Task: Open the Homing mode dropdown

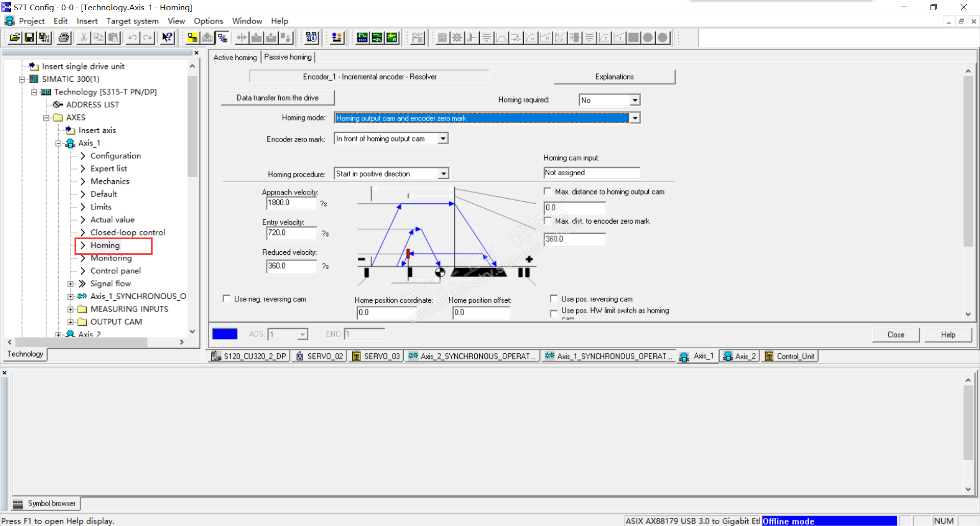Action: [x=635, y=118]
